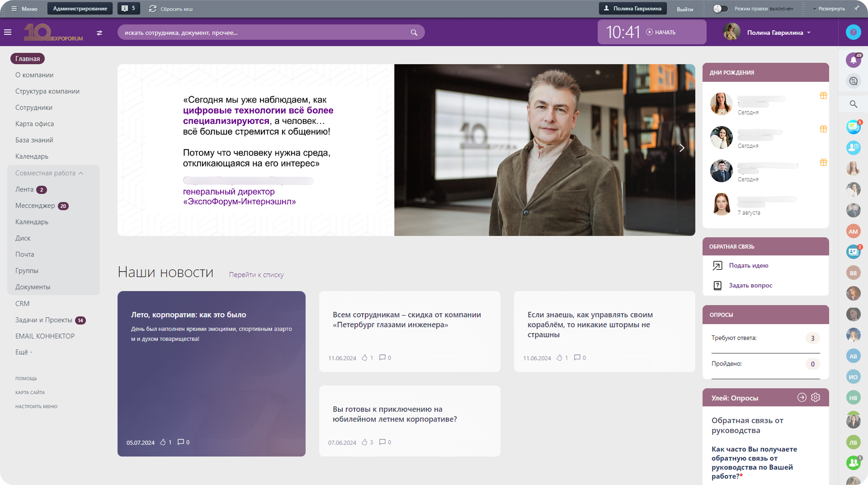Viewport: 868px width, 485px height.
Task: Expand the Ещё menu in left sidebar
Action: [24, 352]
